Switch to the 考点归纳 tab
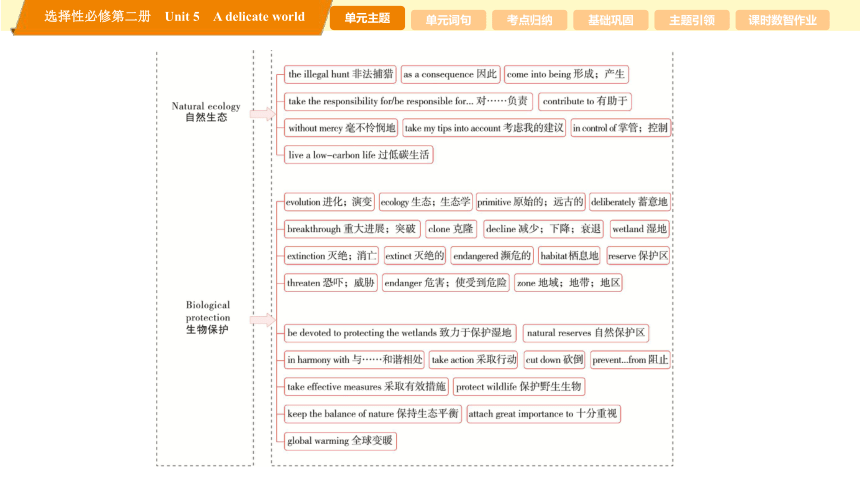860x484 pixels. pyautogui.click(x=529, y=20)
